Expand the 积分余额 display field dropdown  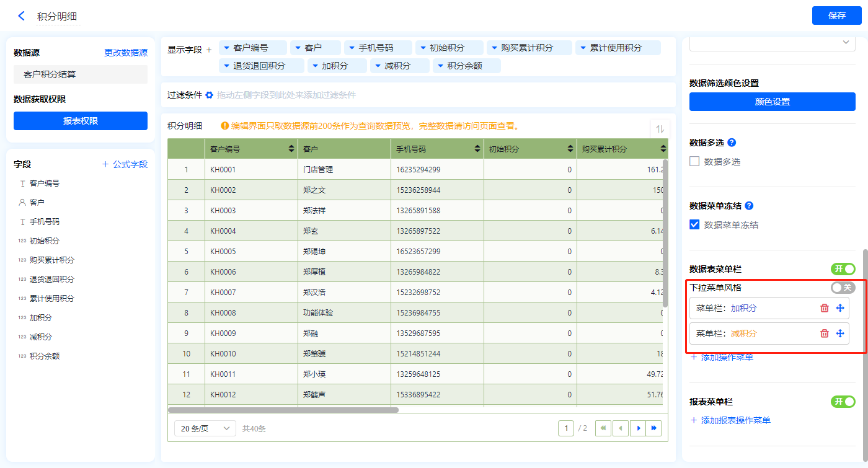[x=439, y=66]
